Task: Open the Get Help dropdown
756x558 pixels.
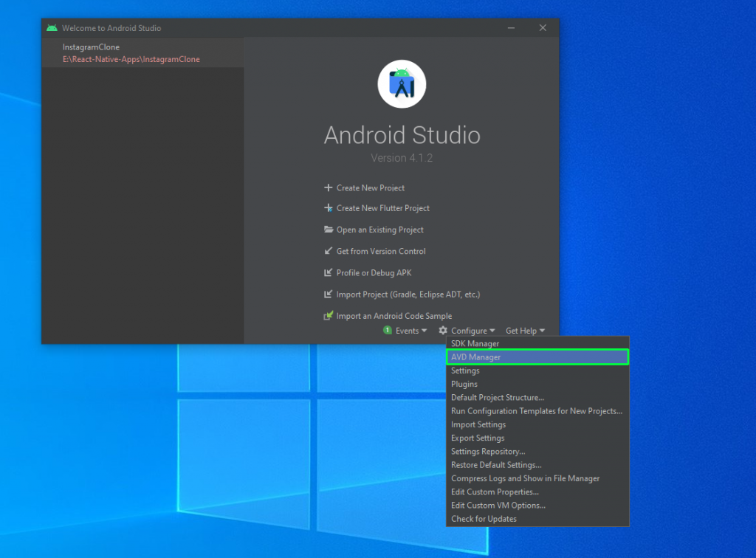Action: pos(525,331)
